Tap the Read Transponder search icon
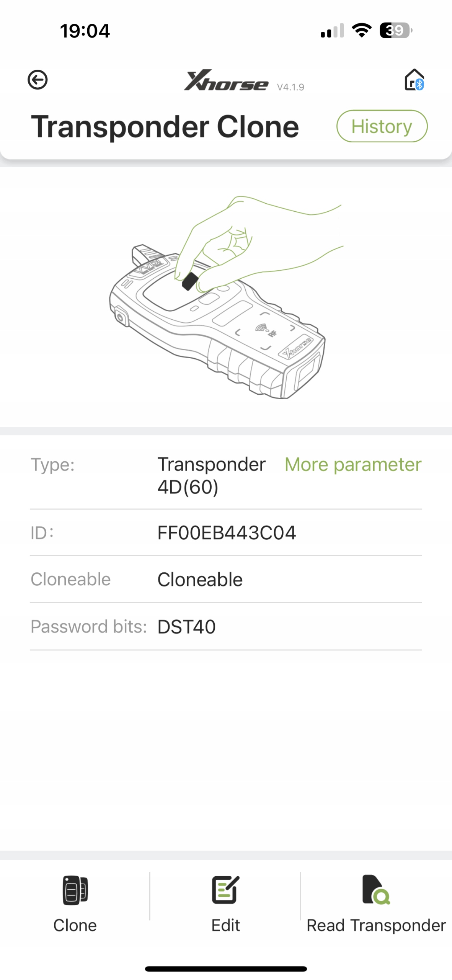 tap(375, 890)
